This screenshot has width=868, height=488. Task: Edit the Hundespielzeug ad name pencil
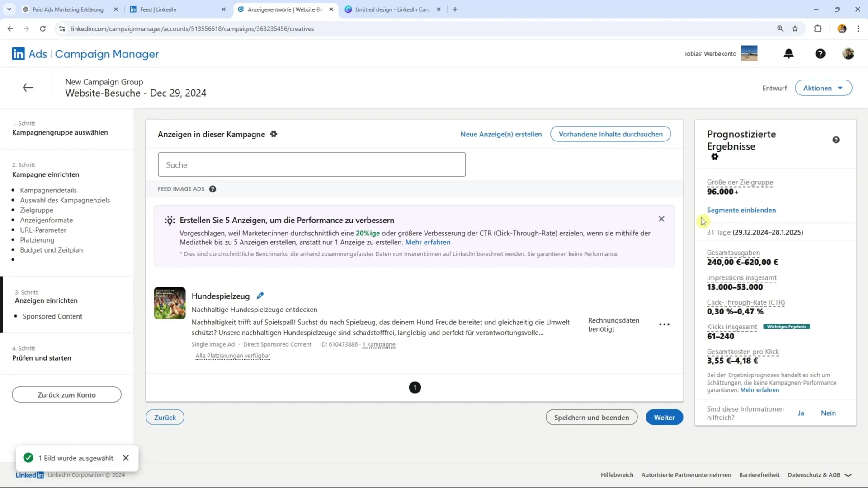260,296
